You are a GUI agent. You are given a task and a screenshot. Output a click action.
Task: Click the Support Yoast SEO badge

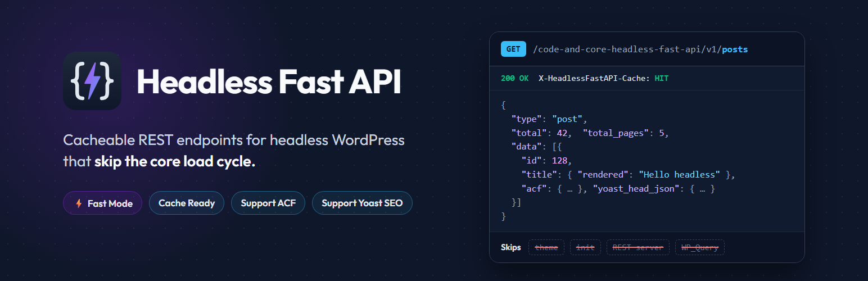point(362,203)
